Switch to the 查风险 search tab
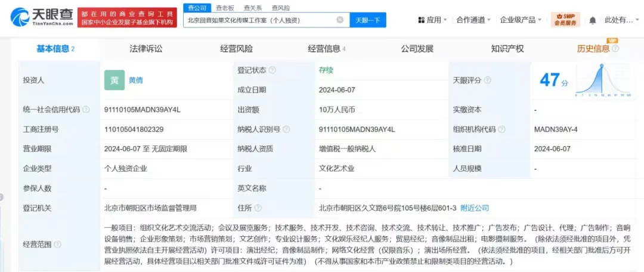Screen dimensions: 644x272 click(x=280, y=7)
